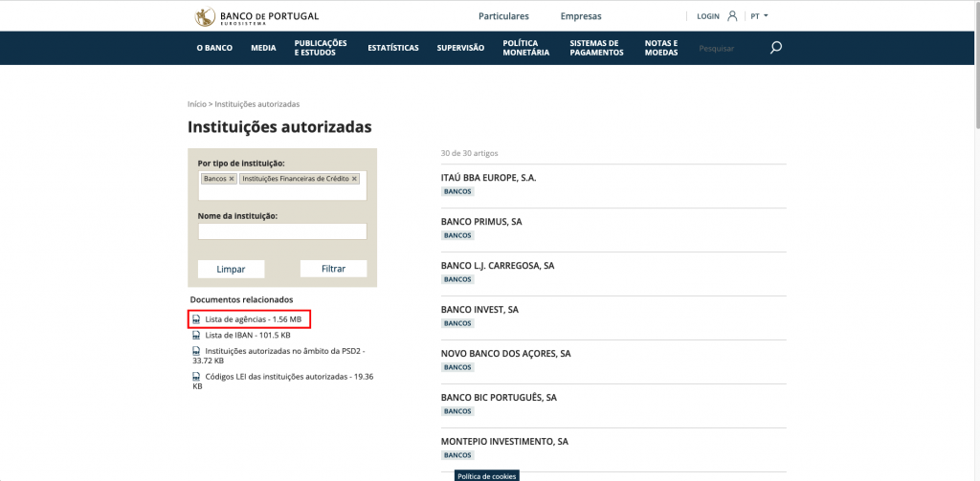The height and width of the screenshot is (481, 980).
Task: Open the Media menu
Action: (x=263, y=48)
